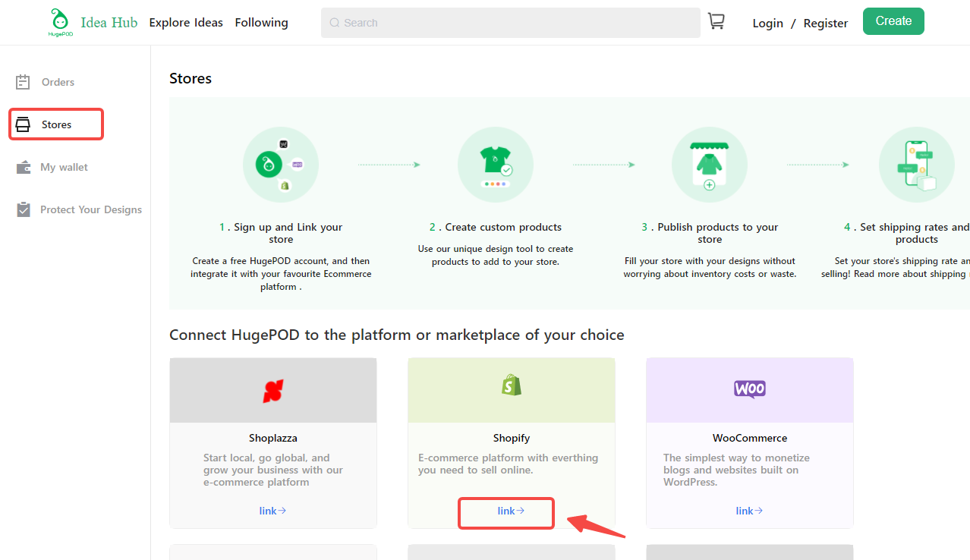Click the Stores page heading
The image size is (970, 560).
(191, 78)
